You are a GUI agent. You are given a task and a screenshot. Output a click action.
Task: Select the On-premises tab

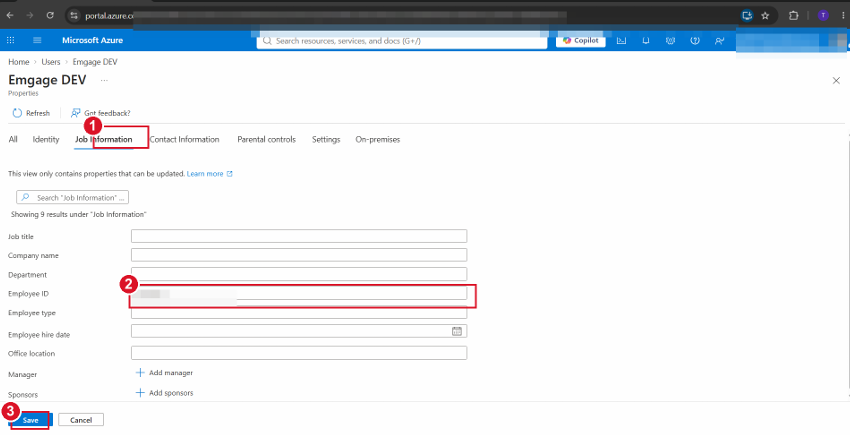[378, 139]
